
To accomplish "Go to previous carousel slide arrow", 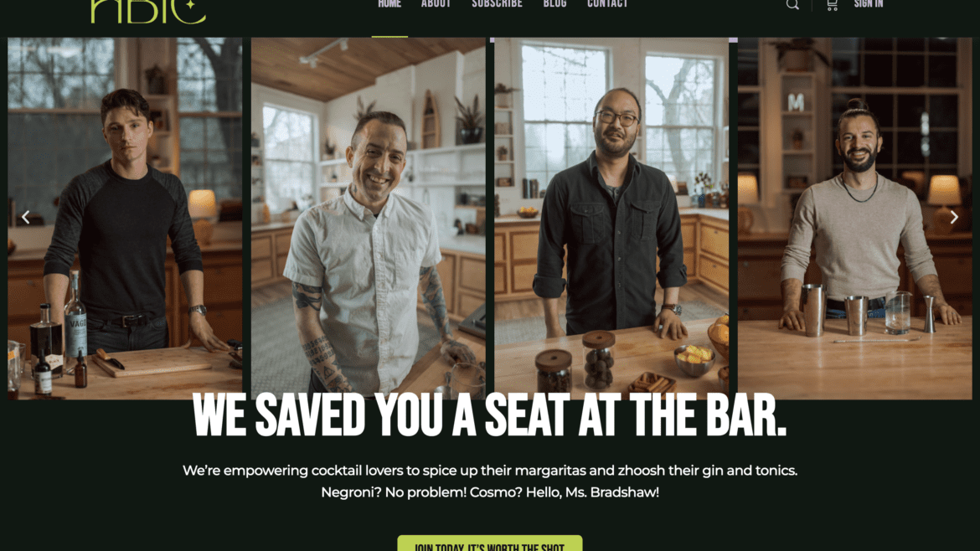I will pos(26,217).
